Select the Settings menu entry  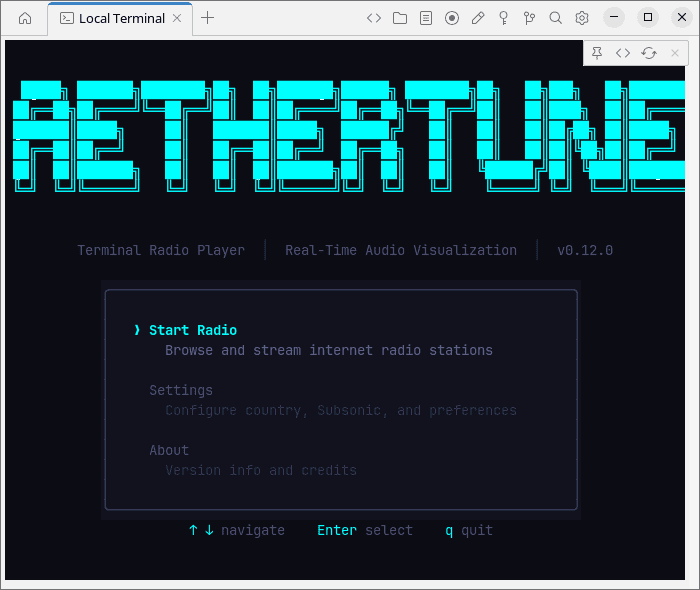181,391
